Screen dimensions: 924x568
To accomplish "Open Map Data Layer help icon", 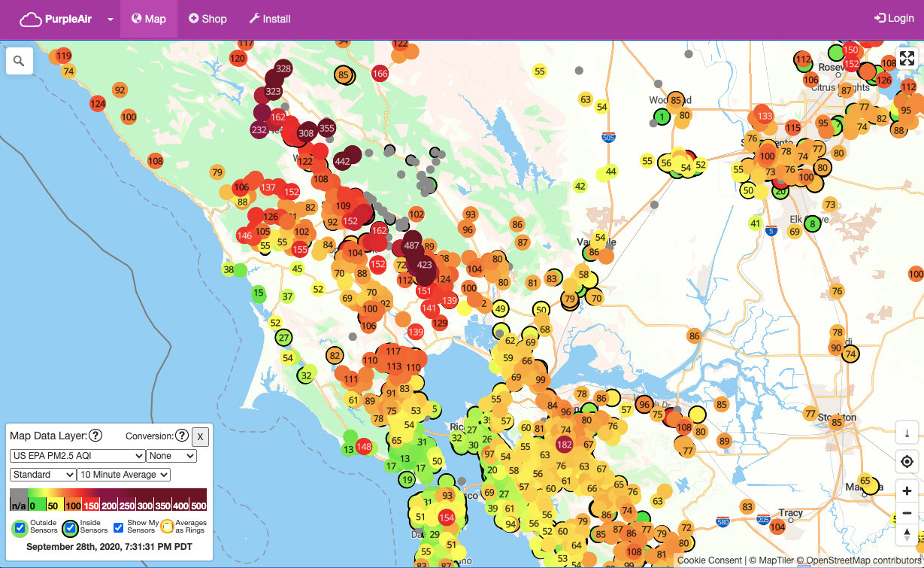I will pos(95,436).
